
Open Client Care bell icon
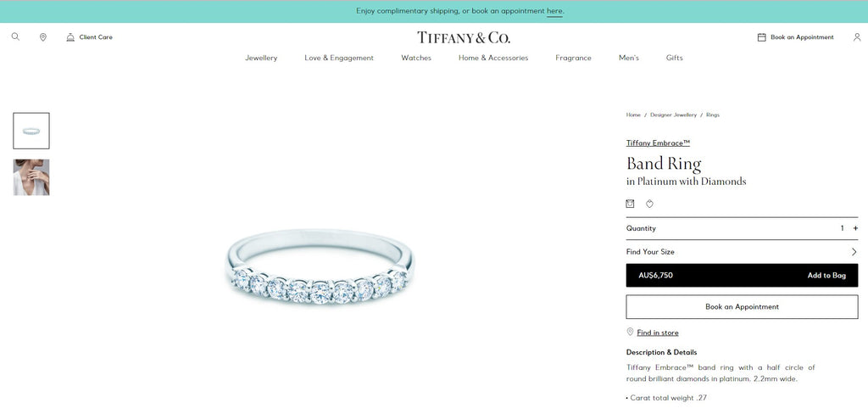pos(70,37)
